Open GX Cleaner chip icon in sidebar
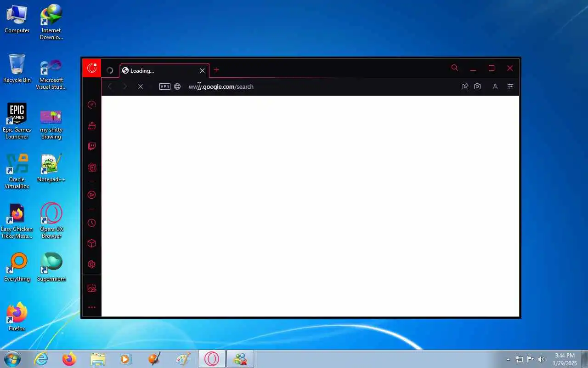 (92, 168)
